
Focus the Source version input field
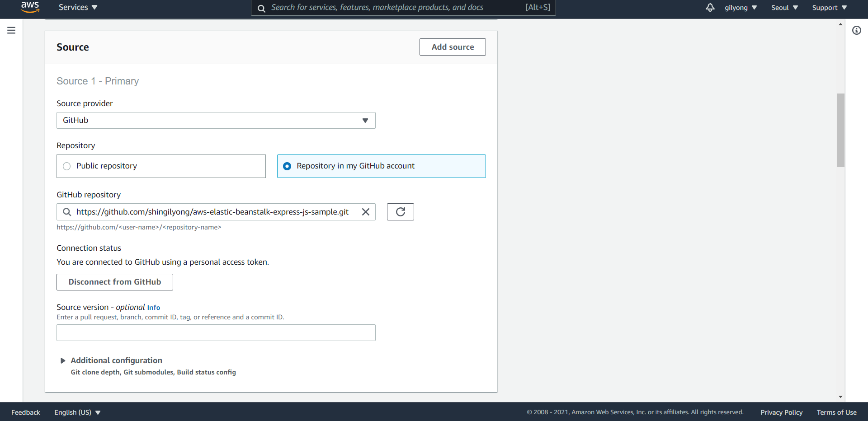[216, 333]
